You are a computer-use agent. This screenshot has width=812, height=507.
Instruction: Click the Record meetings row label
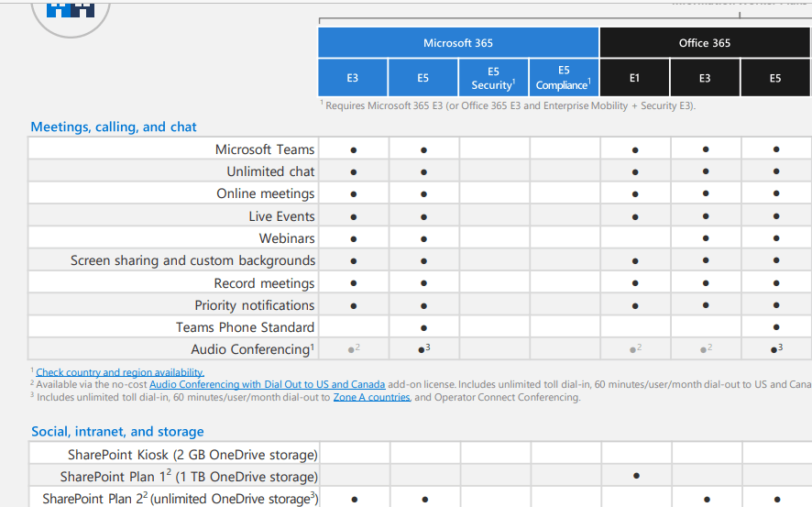[264, 283]
